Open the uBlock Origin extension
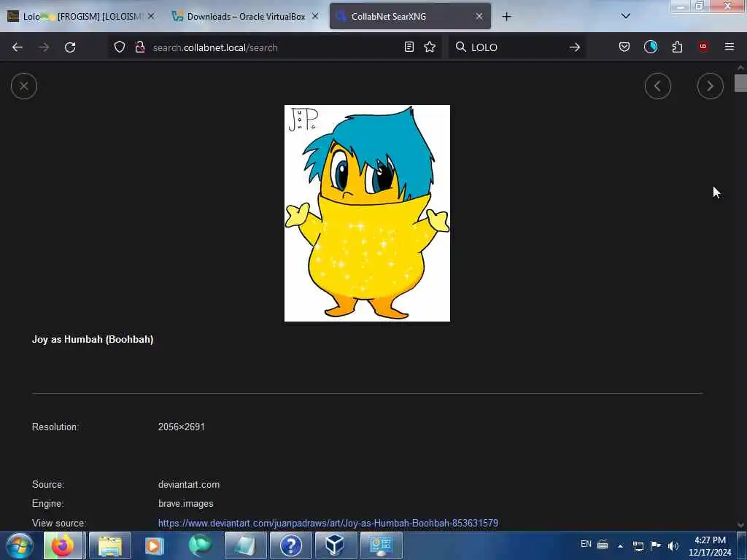Image resolution: width=747 pixels, height=560 pixels. pyautogui.click(x=703, y=47)
